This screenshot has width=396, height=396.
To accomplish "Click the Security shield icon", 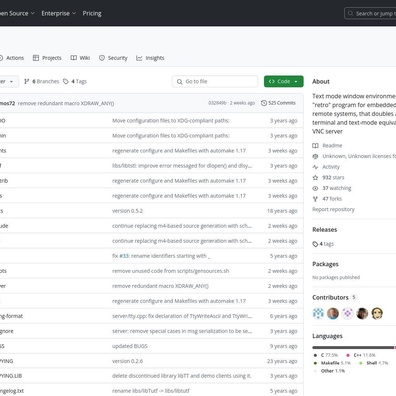I will (x=102, y=58).
